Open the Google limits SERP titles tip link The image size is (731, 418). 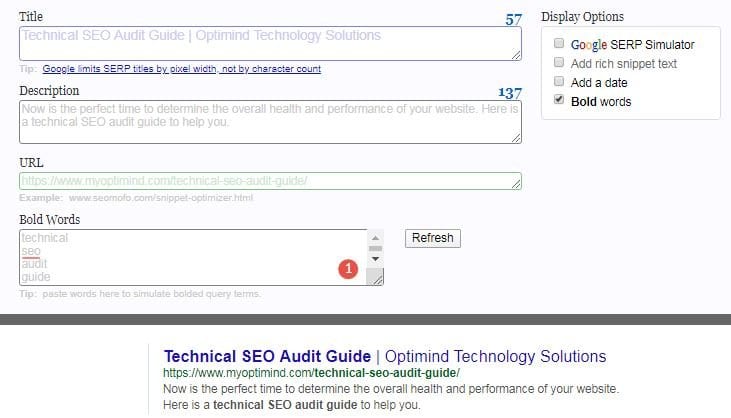coord(181,69)
